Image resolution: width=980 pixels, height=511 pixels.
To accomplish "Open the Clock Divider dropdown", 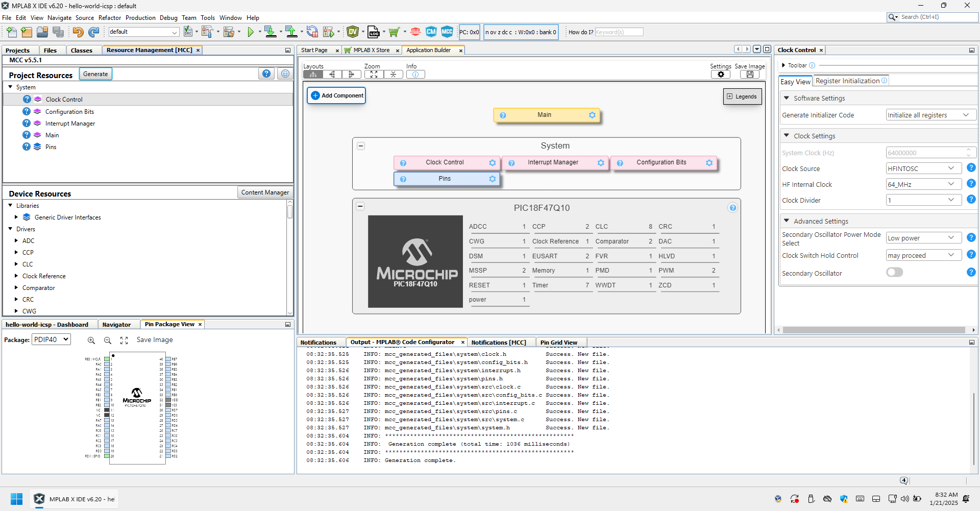I will click(x=924, y=200).
